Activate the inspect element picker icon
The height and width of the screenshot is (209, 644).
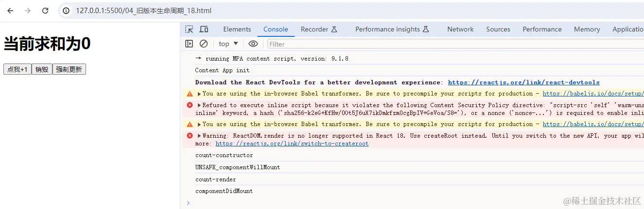tap(189, 29)
